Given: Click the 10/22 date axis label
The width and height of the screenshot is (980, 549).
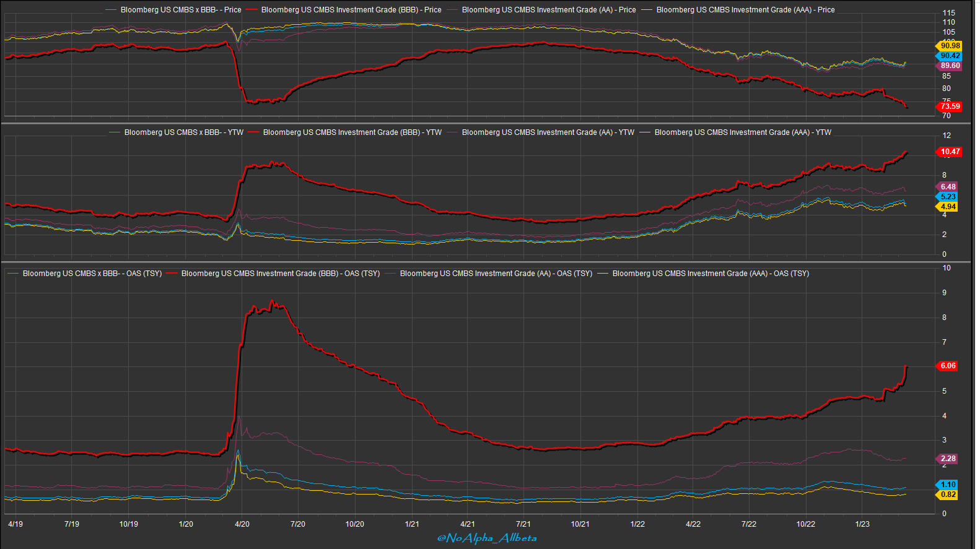Looking at the screenshot, I should tap(806, 524).
